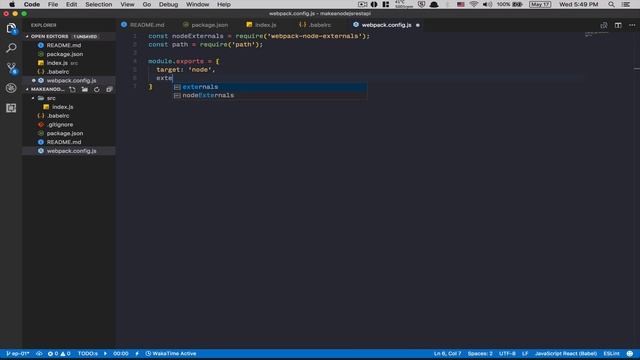The width and height of the screenshot is (640, 360).
Task: Open the Source Control view
Action: (11, 68)
